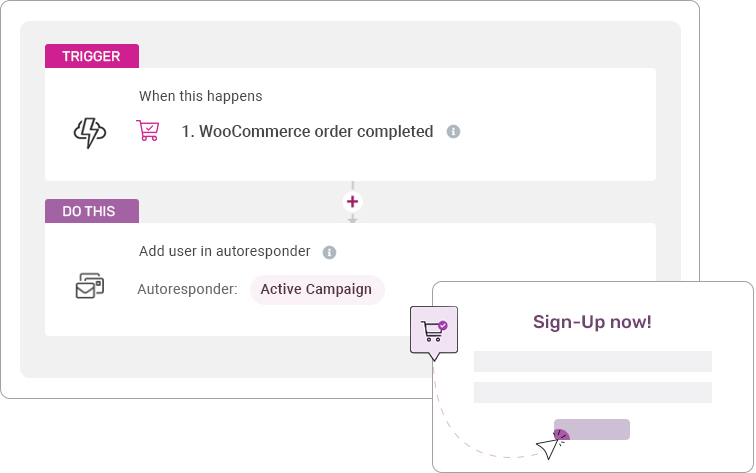756x473 pixels.
Task: Click the autoresponder envelope icon
Action: point(90,285)
